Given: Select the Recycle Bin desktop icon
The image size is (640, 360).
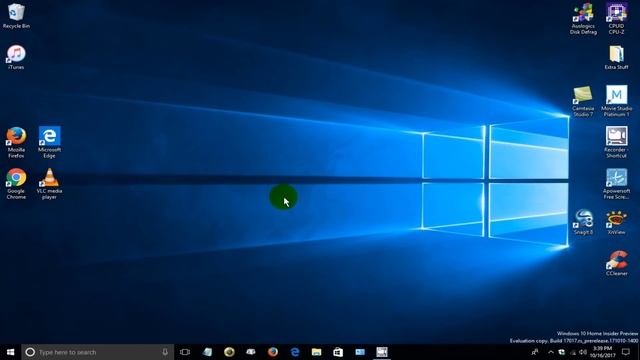Looking at the screenshot, I should pyautogui.click(x=16, y=16).
